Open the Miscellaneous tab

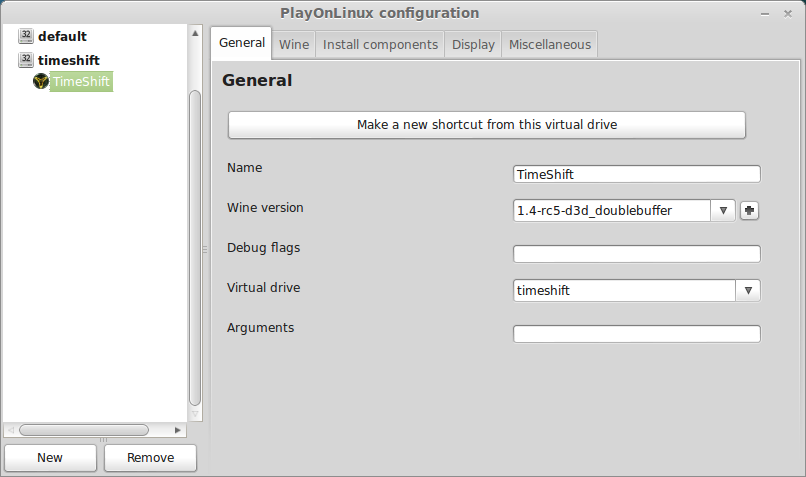(x=549, y=45)
